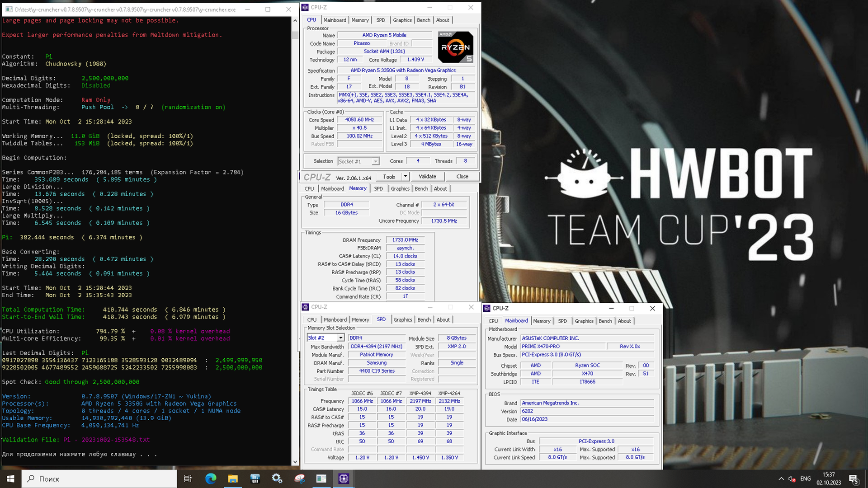Click the Core Voltage value 1.439 V
Screen dimensions: 868x488
click(x=415, y=60)
